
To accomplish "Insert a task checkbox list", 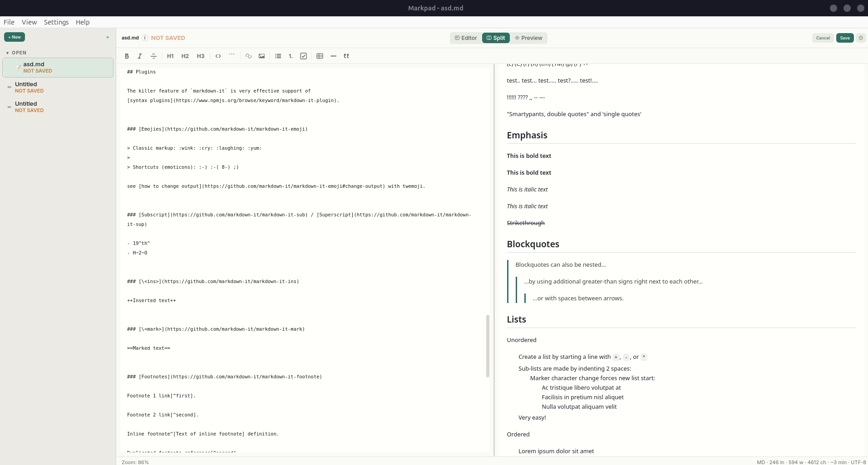I will coord(304,56).
